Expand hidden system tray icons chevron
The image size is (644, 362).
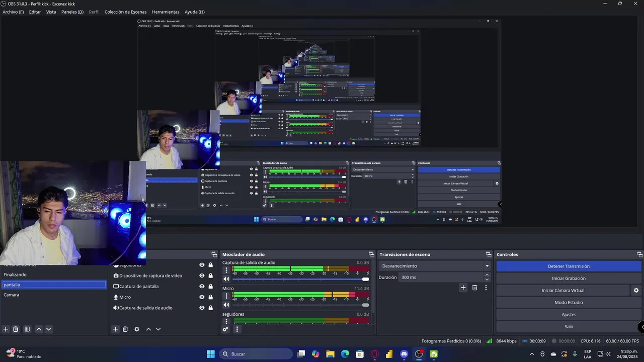[x=532, y=354]
